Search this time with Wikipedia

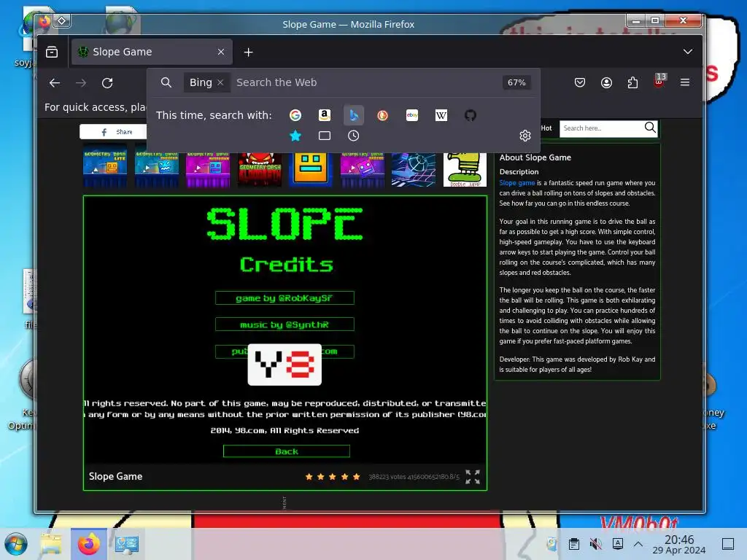441,115
